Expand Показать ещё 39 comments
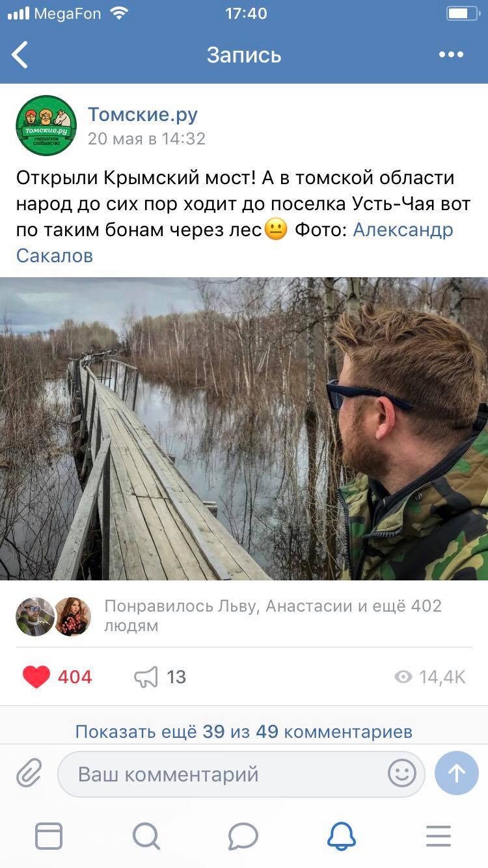 (x=244, y=731)
